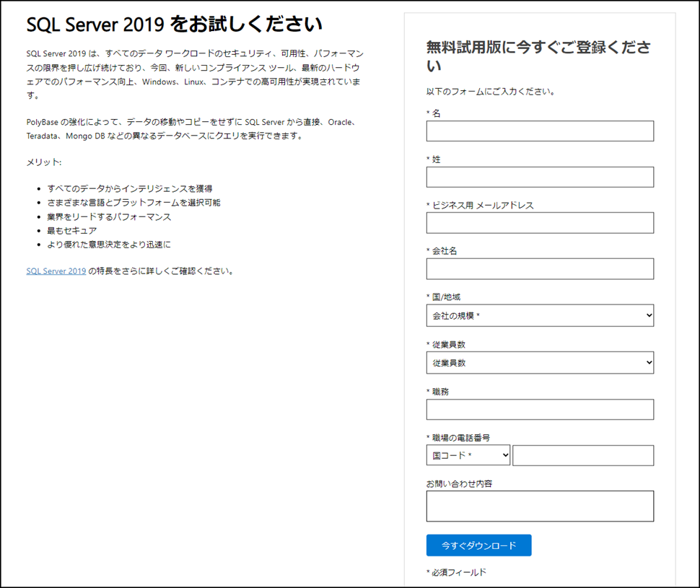Focus the phone number box beside 国コード

(583, 455)
